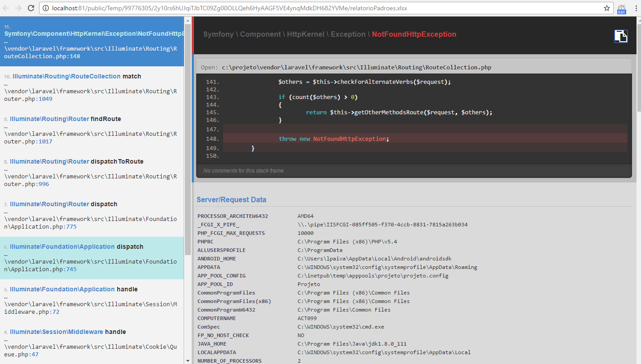641x364 pixels.
Task: Click NUMBER_OF_PROCESSORS label
Action: (229, 361)
